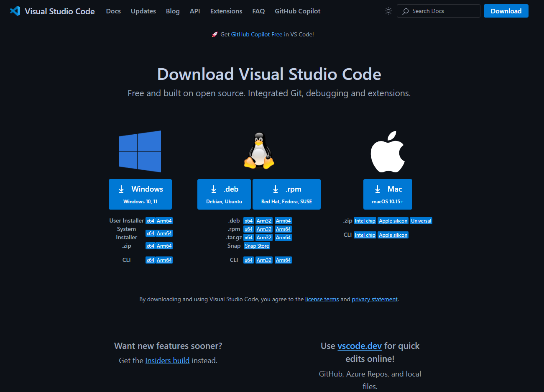Screen dimensions: 544x392
Task: Click the 'Download Visual Studio Code' heading
Action: click(269, 74)
